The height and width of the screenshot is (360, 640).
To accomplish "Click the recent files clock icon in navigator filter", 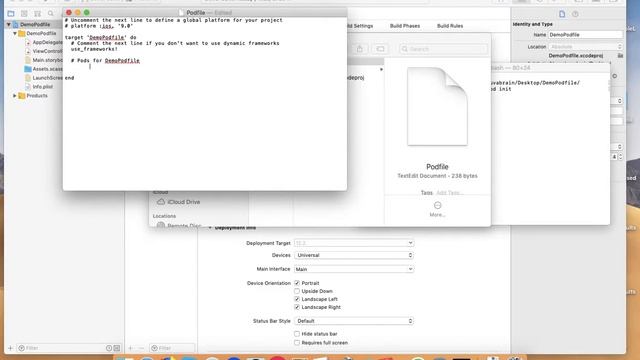I will [109, 348].
